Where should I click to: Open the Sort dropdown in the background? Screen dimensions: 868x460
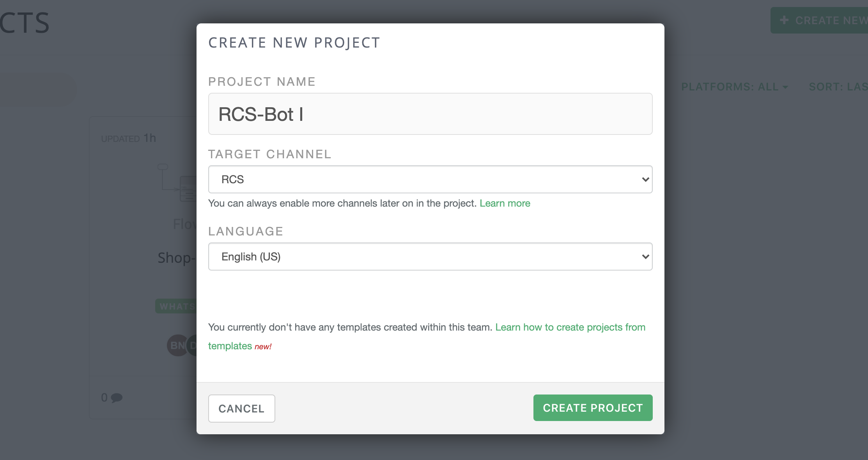(x=838, y=87)
